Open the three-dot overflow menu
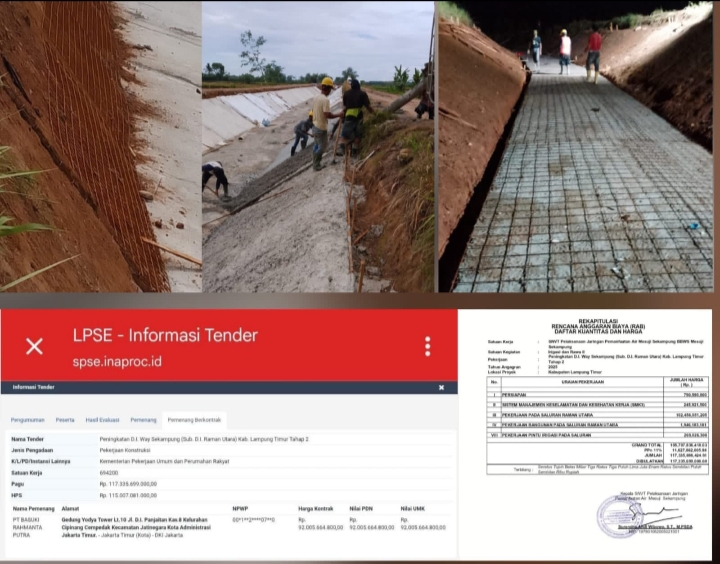 pyautogui.click(x=427, y=346)
